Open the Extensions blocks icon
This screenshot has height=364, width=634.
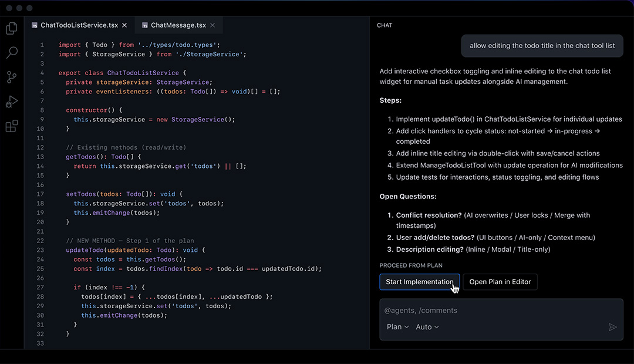12,126
